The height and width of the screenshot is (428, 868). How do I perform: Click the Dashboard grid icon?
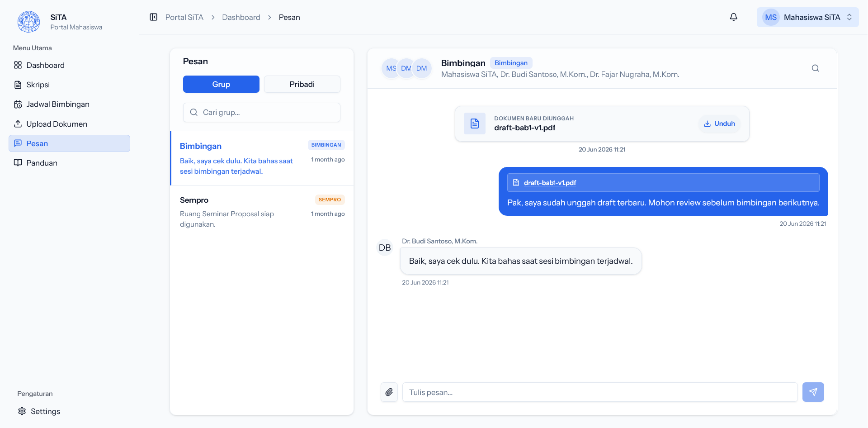click(18, 65)
